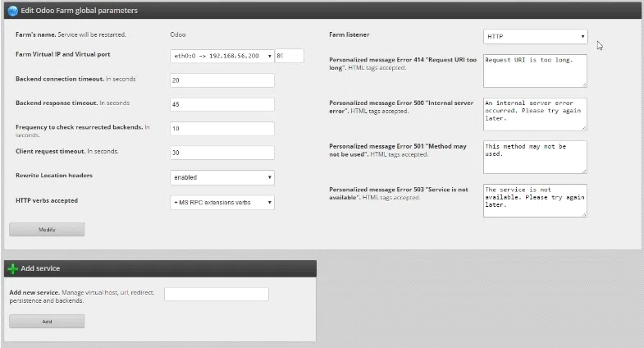Click the Error 414 message text area
This screenshot has width=644, height=348.
pos(535,71)
